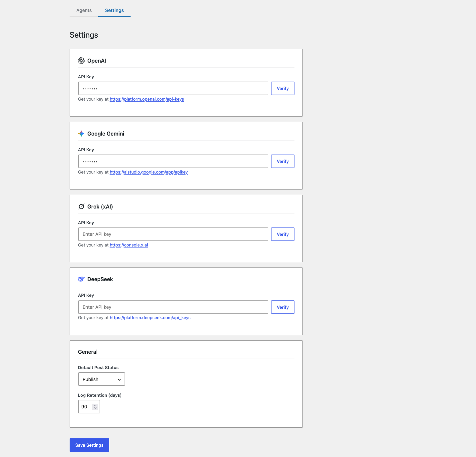Click the "OpenAI" section title
476x457 pixels.
coord(97,61)
